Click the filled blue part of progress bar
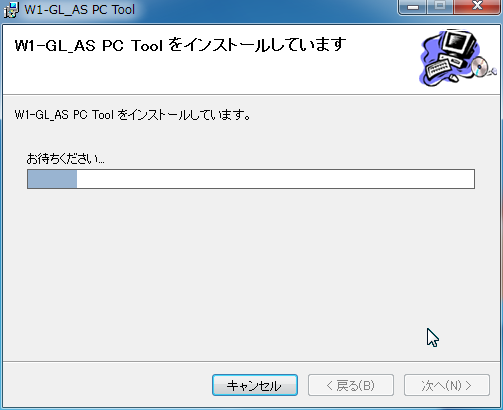 tap(52, 179)
